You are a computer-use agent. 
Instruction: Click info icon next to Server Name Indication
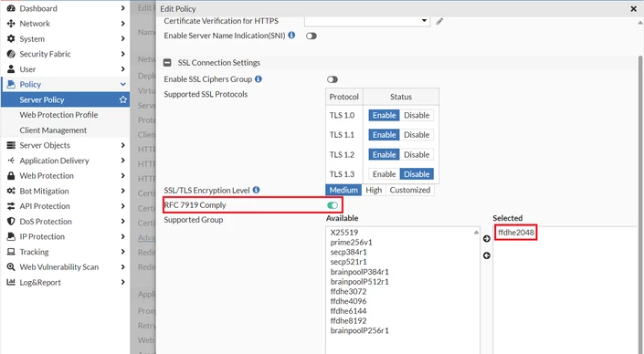pos(291,35)
